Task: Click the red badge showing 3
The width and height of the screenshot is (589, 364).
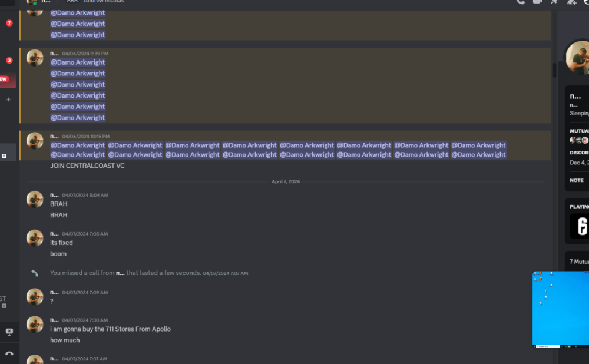Action: [9, 60]
